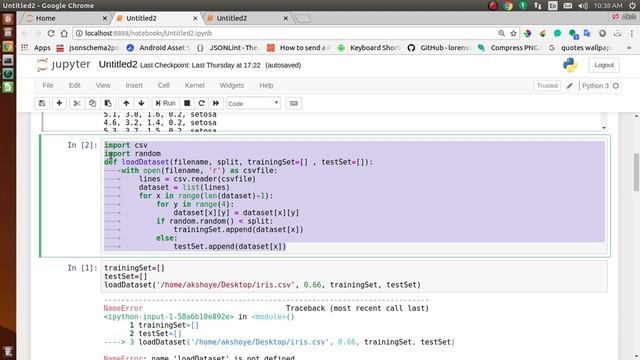Open the JSONLint bookmark
This screenshot has width=640, height=360.
tap(227, 48)
